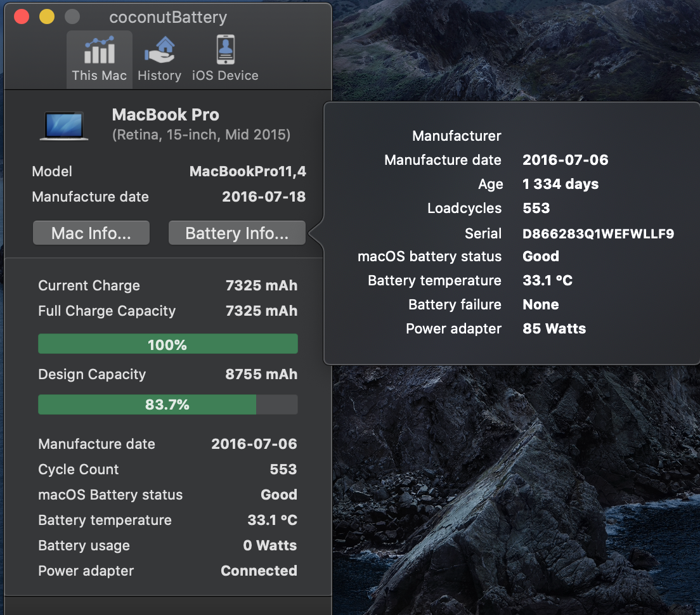Click the This Mac bar-chart icon
The height and width of the screenshot is (615, 700).
click(100, 50)
